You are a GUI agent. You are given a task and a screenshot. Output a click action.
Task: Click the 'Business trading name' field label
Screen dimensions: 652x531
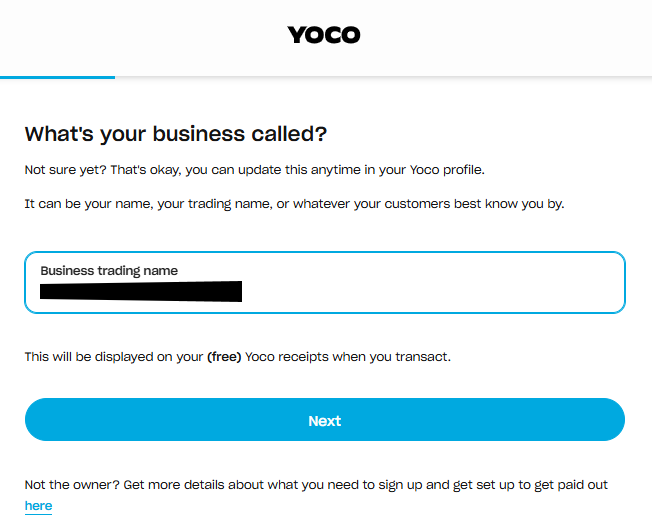tap(108, 271)
